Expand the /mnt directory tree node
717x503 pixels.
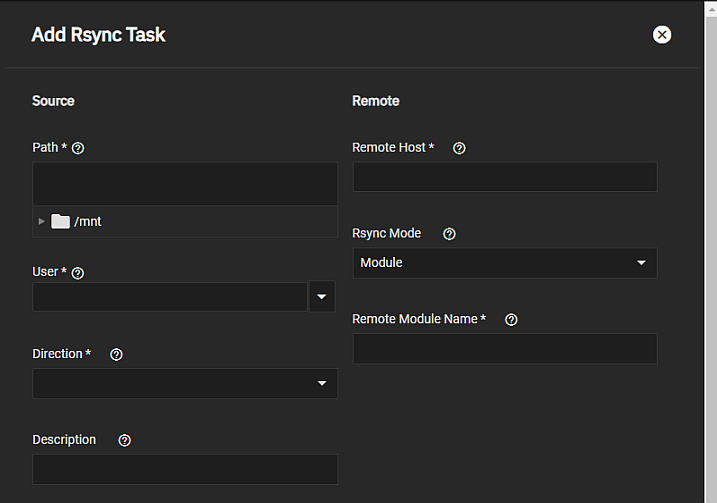point(41,221)
